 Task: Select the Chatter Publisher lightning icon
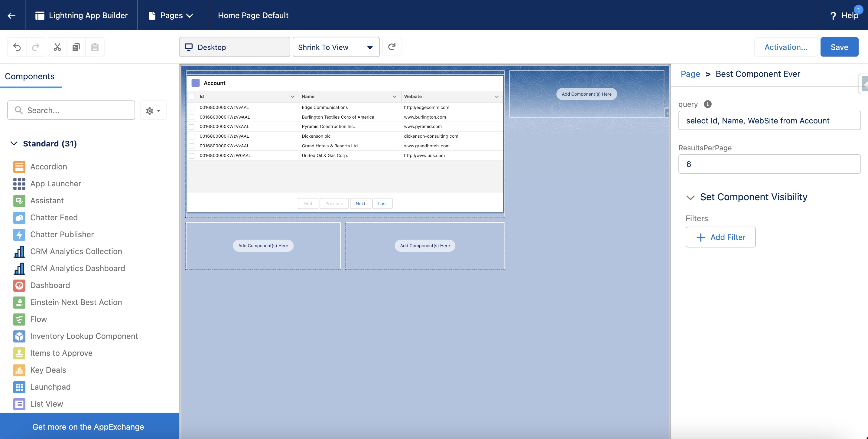tap(19, 234)
